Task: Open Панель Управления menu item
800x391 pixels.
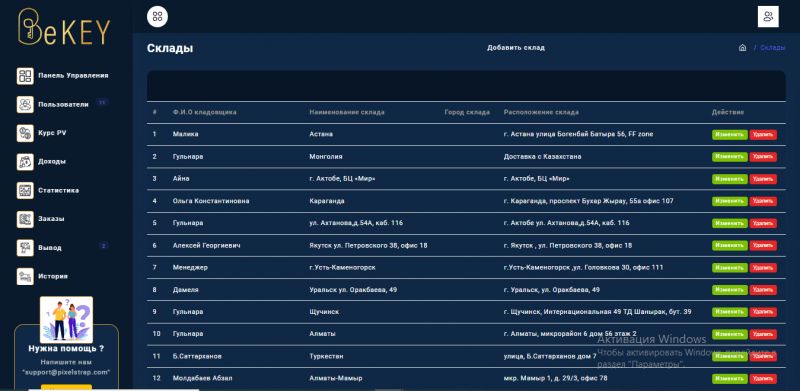Action: [x=73, y=76]
